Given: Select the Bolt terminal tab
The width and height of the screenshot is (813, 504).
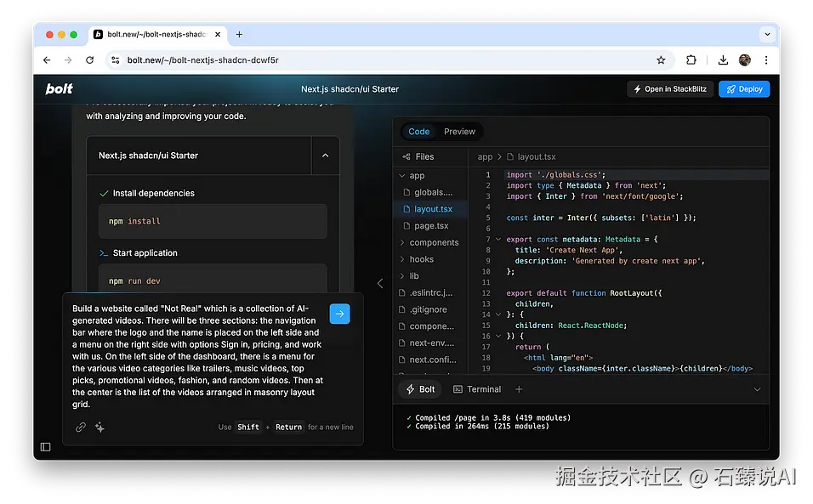Looking at the screenshot, I should 420,389.
